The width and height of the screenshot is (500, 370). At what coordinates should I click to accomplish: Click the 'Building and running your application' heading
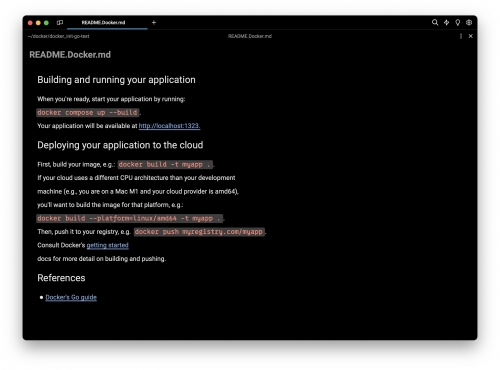coord(116,80)
